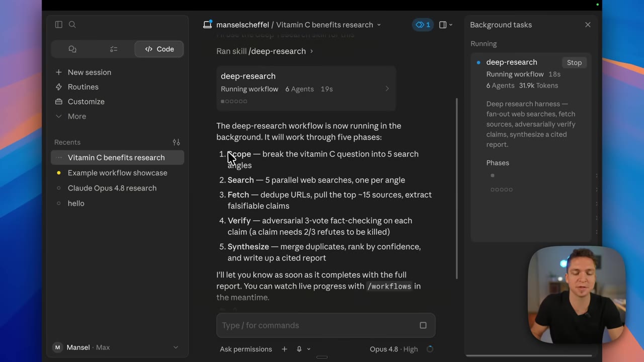The height and width of the screenshot is (362, 644).
Task: Open search with the magnifier icon
Action: [72, 25]
